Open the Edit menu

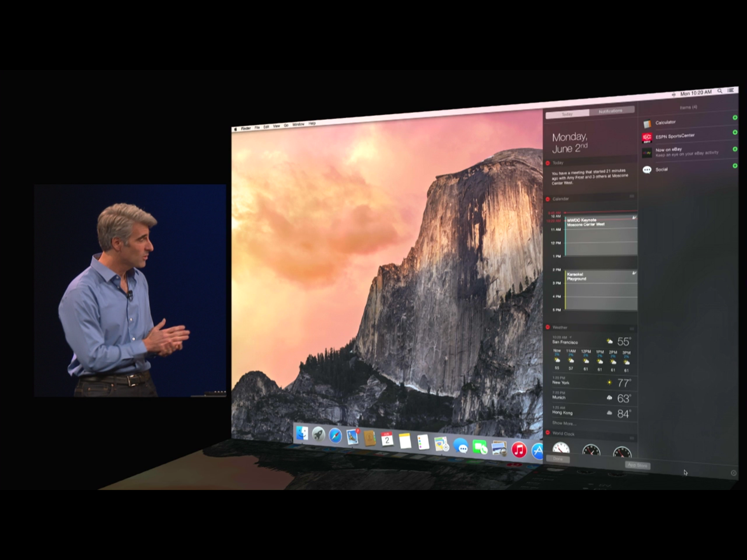click(266, 127)
